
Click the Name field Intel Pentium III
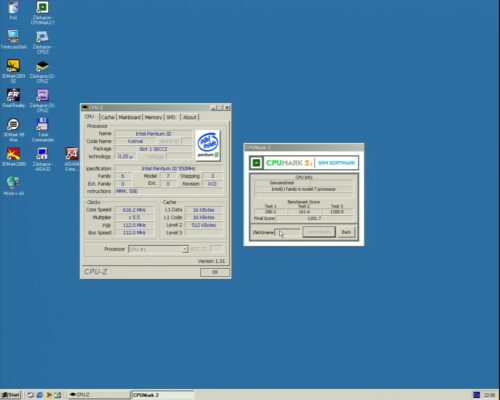[x=153, y=134]
